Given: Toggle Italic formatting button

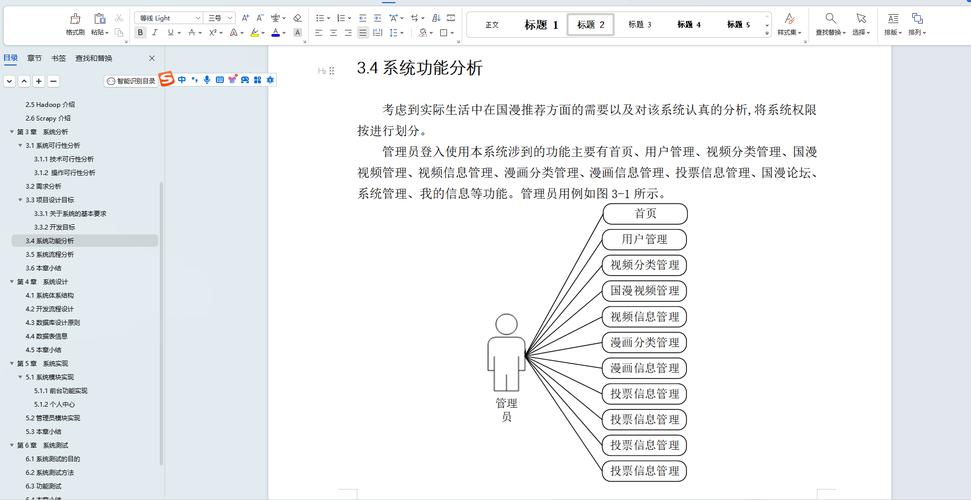Looking at the screenshot, I should (x=155, y=33).
